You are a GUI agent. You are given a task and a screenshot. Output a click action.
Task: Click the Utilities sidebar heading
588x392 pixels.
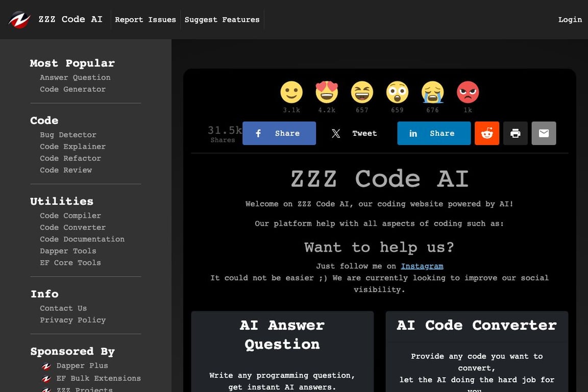62,201
